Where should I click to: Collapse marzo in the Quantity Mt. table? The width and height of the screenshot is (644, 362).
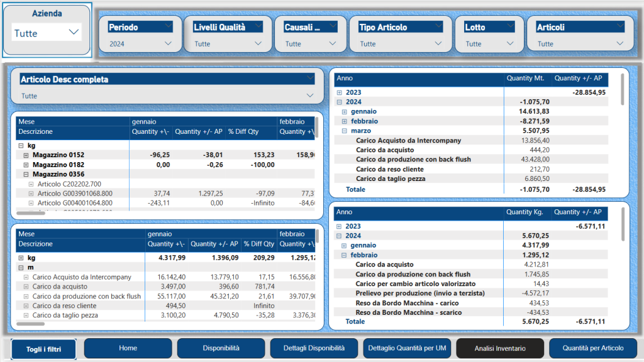coord(345,131)
